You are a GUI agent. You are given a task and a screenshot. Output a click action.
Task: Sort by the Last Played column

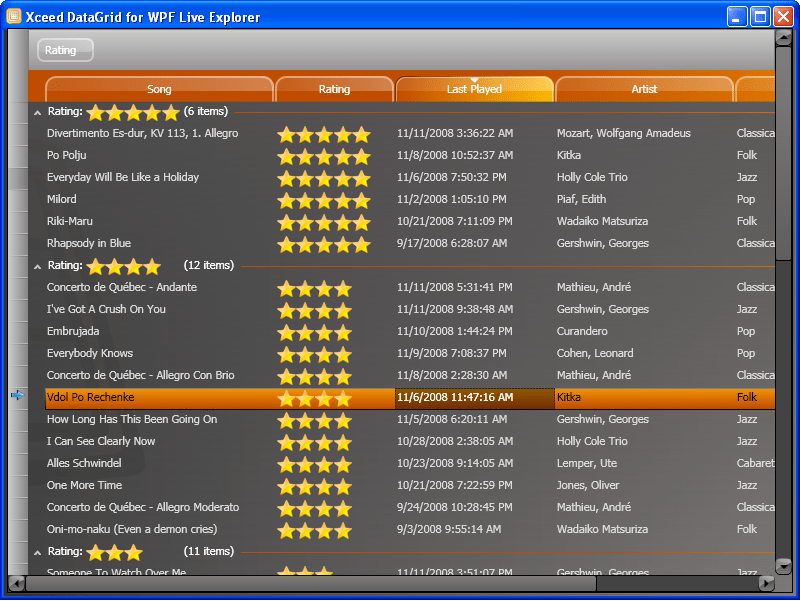[x=473, y=89]
